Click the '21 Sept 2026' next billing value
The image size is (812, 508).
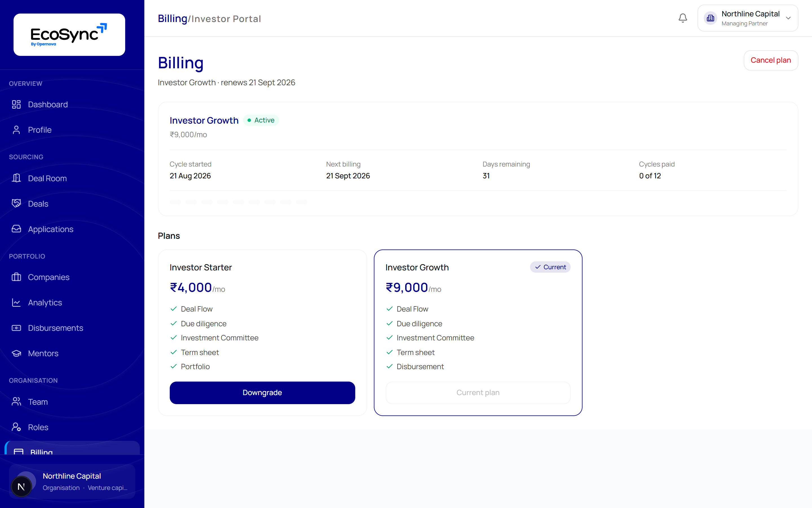click(x=348, y=176)
